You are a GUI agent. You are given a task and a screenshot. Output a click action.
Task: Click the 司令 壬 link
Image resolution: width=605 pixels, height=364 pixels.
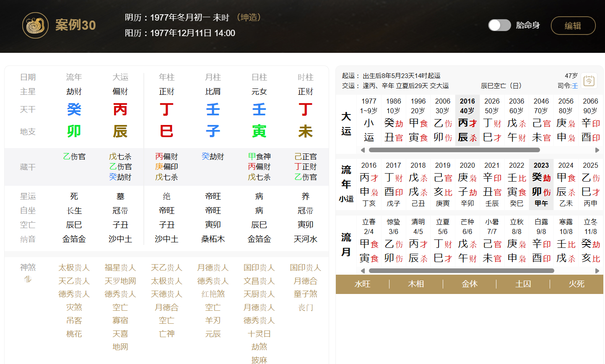pyautogui.click(x=575, y=86)
